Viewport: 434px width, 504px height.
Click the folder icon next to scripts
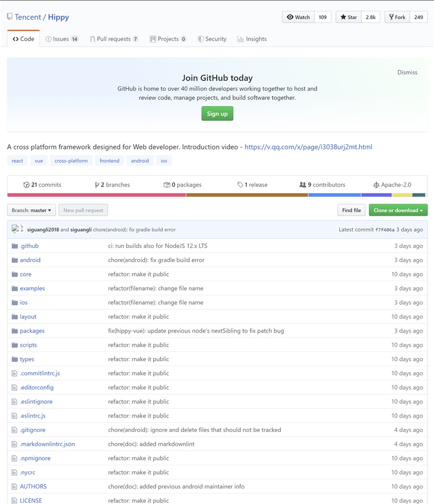pos(14,345)
